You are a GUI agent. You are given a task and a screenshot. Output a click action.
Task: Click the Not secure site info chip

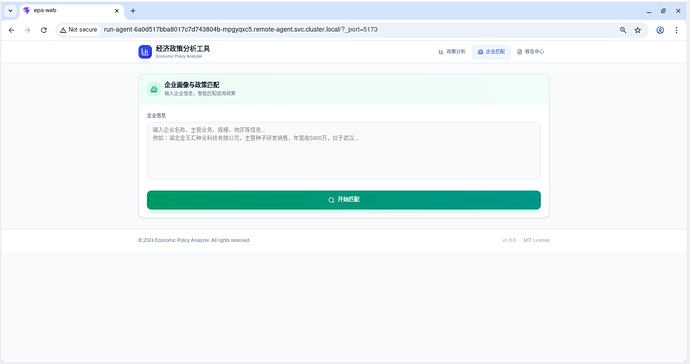79,30
